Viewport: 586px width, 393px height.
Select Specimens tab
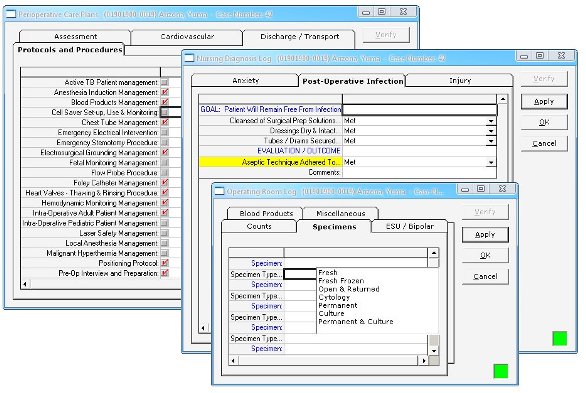coord(334,227)
